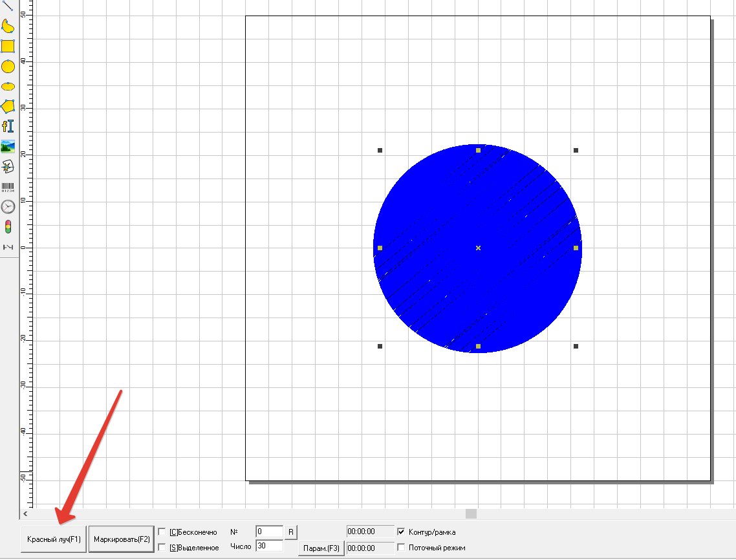
Task: Click into the Число input field
Action: click(x=269, y=546)
